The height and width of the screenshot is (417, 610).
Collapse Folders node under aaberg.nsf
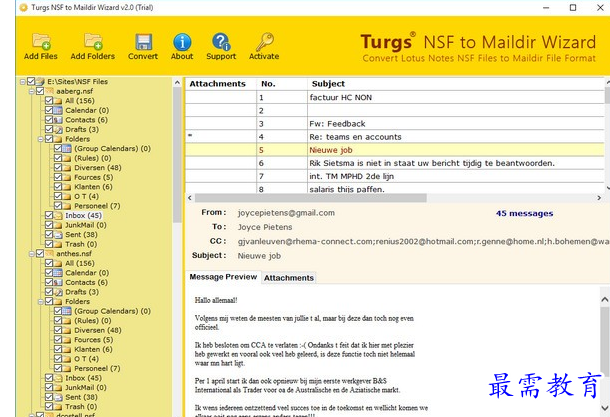click(40, 139)
